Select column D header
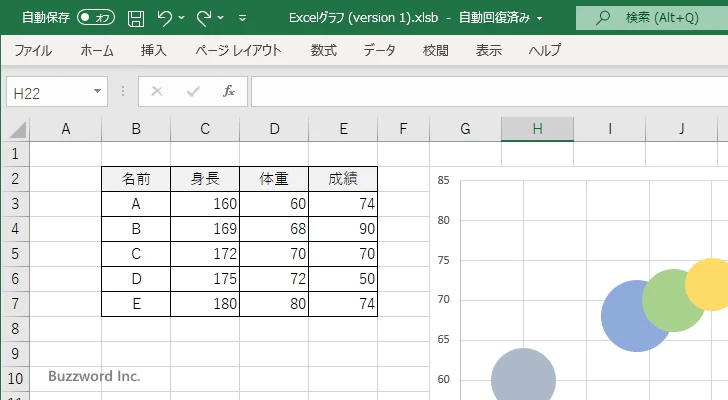 274,129
